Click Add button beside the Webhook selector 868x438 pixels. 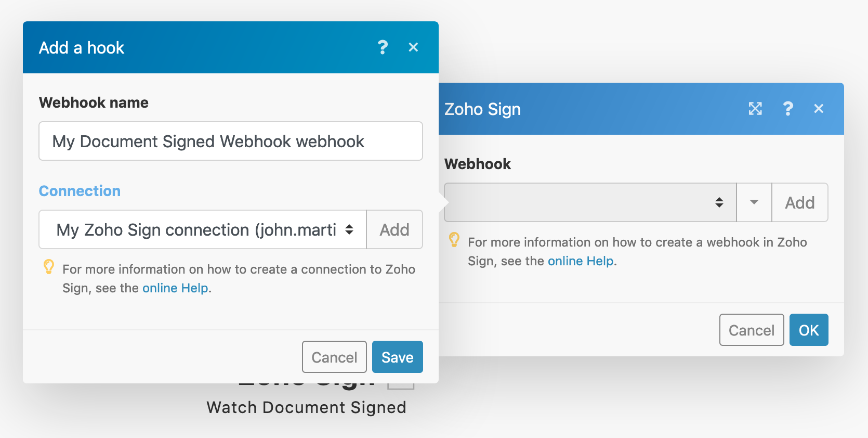pyautogui.click(x=799, y=202)
